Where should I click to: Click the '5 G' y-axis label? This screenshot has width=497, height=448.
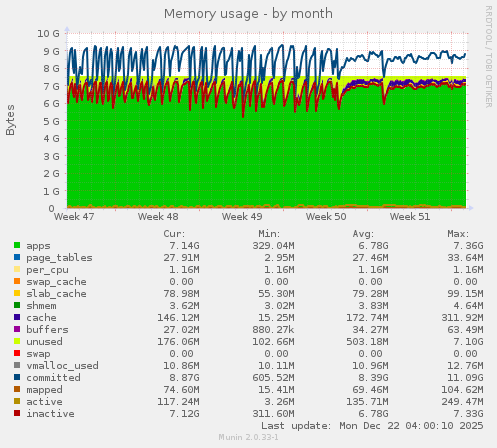pyautogui.click(x=51, y=121)
